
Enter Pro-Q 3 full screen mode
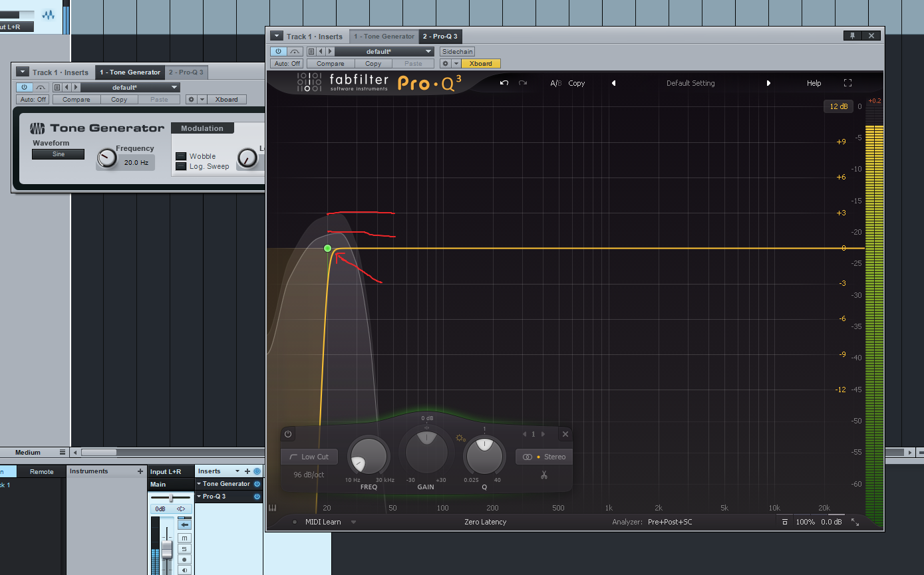(x=847, y=83)
